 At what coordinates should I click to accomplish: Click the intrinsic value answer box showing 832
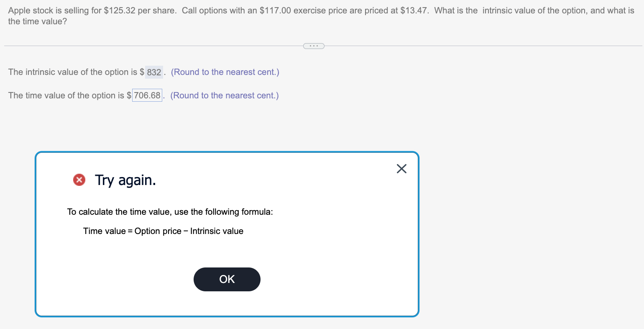[x=153, y=72]
